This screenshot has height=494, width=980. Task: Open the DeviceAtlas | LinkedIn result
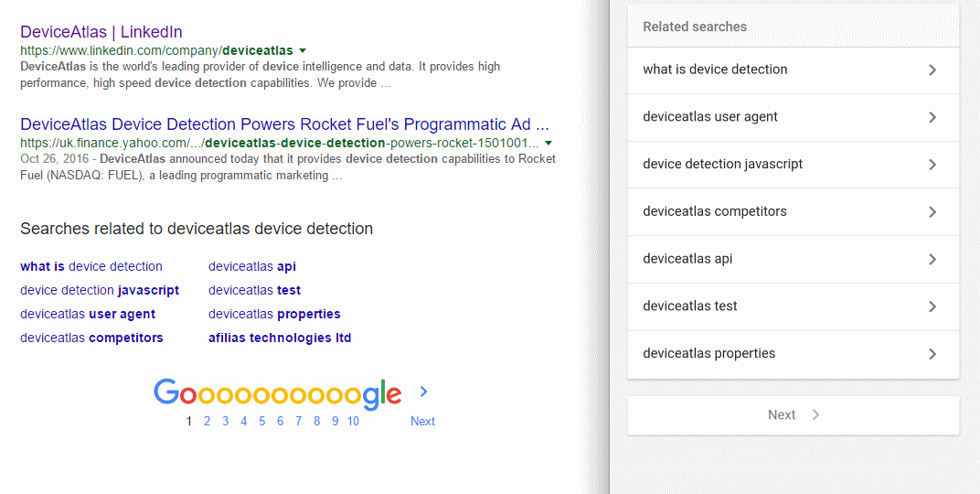click(101, 32)
